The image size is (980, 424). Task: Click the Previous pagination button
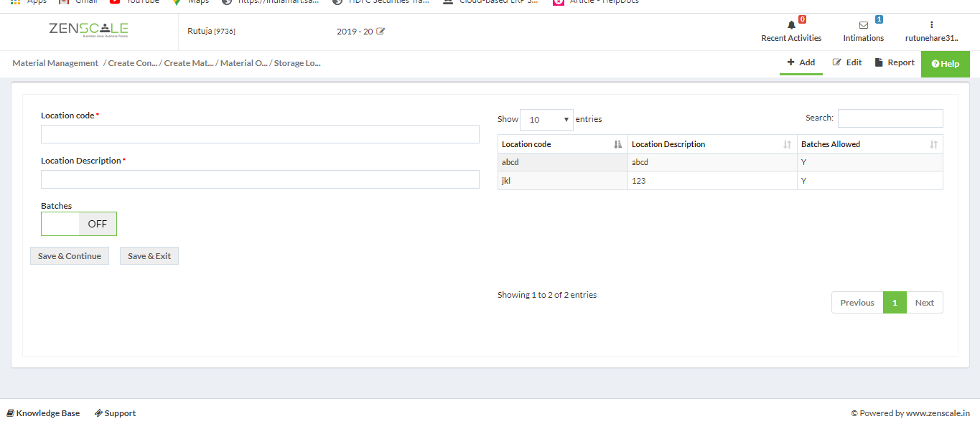(857, 303)
